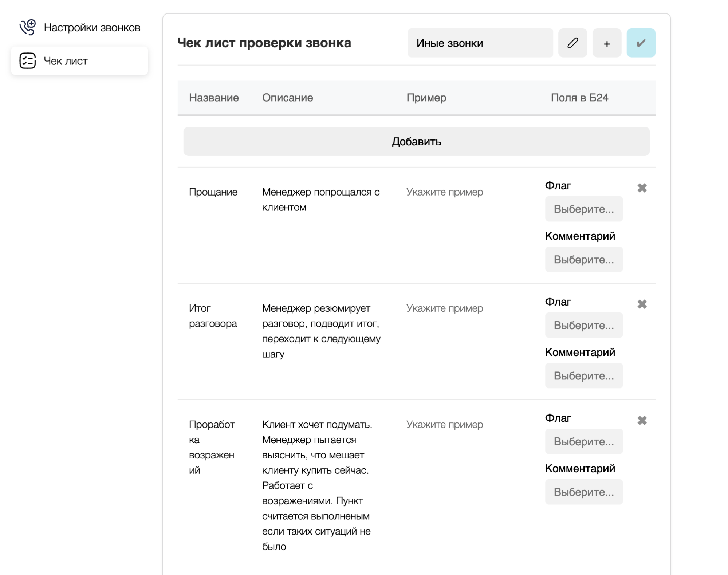The width and height of the screenshot is (728, 575).
Task: Confirm with the blue checkmark button
Action: [641, 43]
